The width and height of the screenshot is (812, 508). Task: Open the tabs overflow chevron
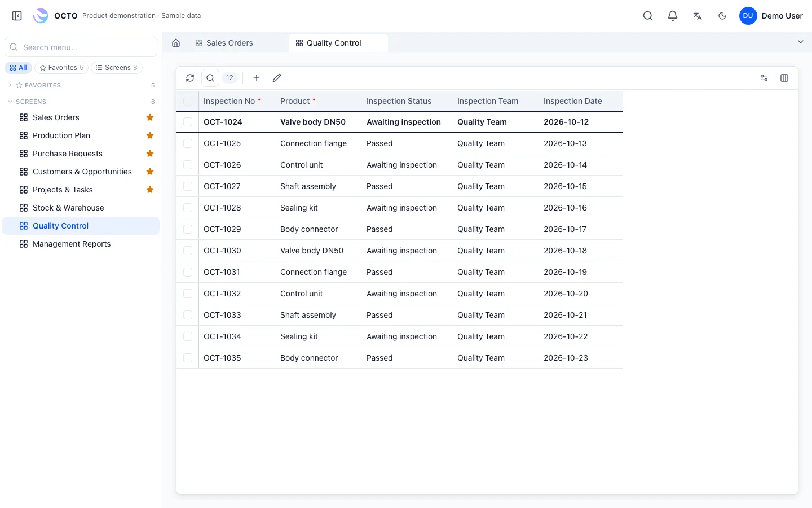(x=800, y=42)
